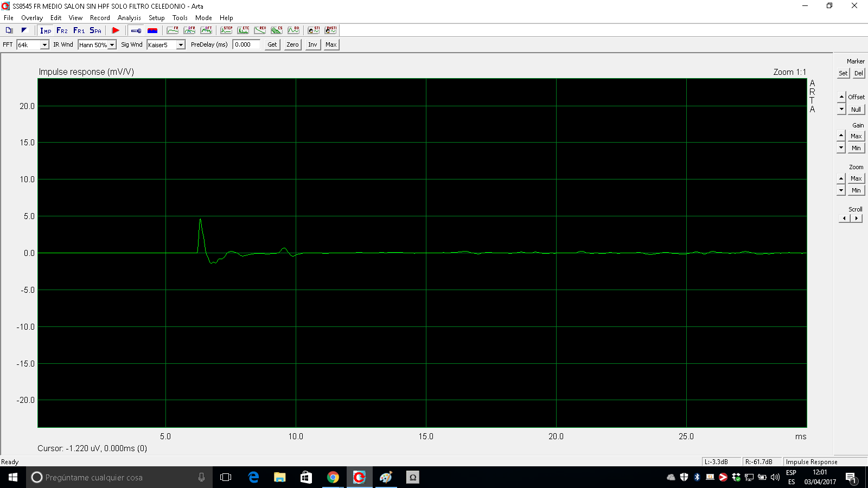Click the Gain up arrow
868x488 pixels.
tap(841, 135)
